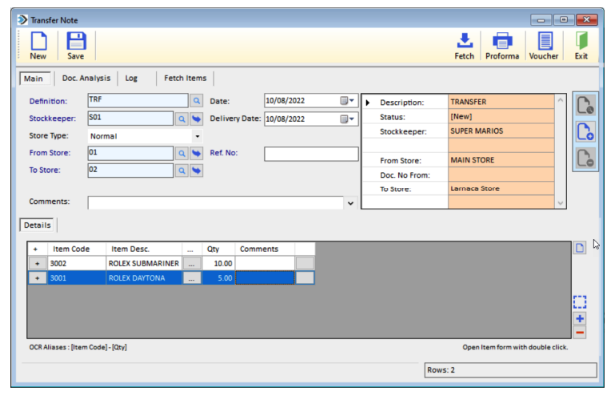Viewport: 613px width, 399px height.
Task: Click the ROLEX SUBMARINER description cell
Action: tap(144, 263)
